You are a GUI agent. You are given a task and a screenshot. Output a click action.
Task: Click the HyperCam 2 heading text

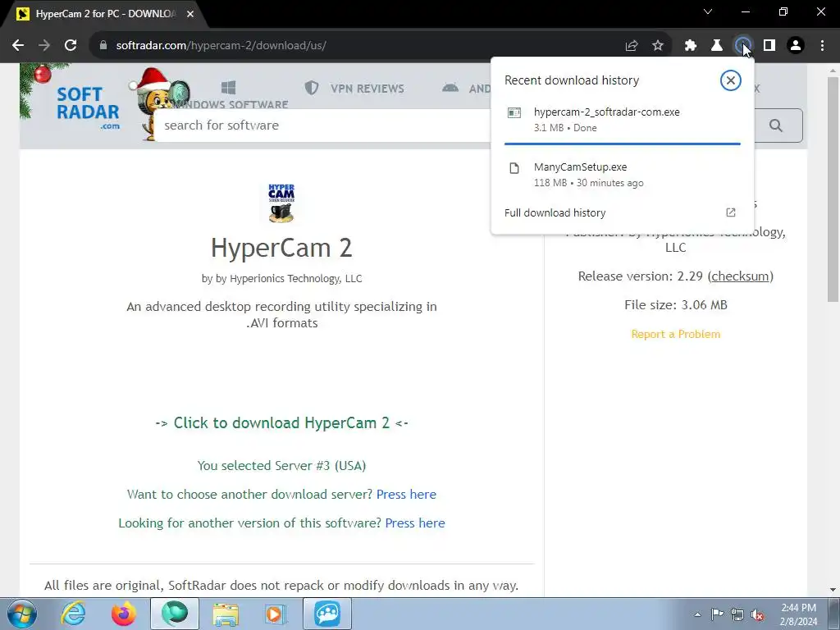pos(281,248)
